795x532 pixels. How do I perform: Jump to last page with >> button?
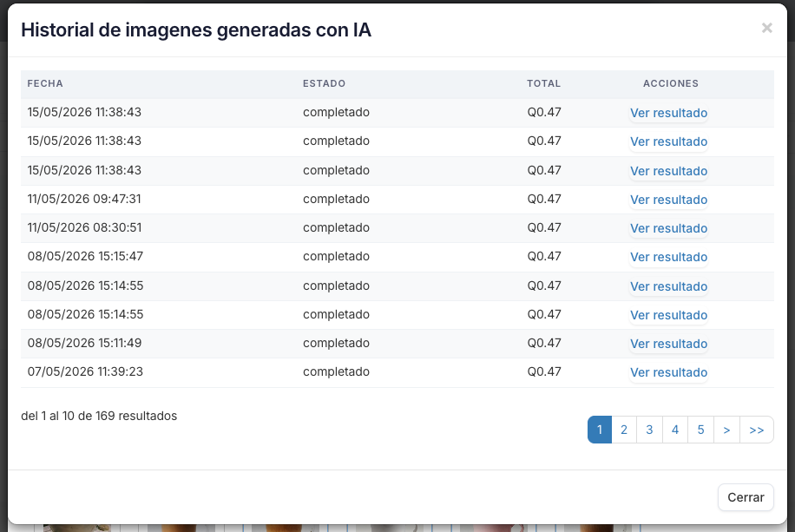[x=757, y=430]
